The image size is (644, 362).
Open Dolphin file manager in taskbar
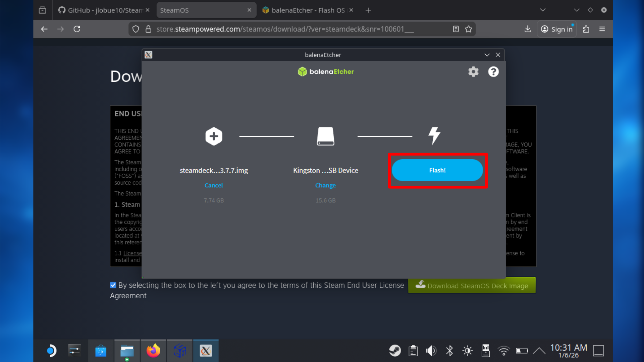click(127, 351)
